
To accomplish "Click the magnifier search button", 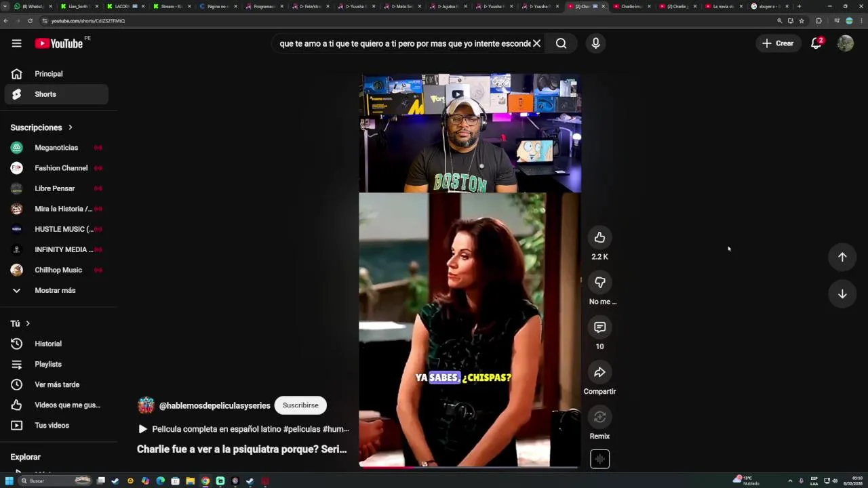I will point(561,43).
